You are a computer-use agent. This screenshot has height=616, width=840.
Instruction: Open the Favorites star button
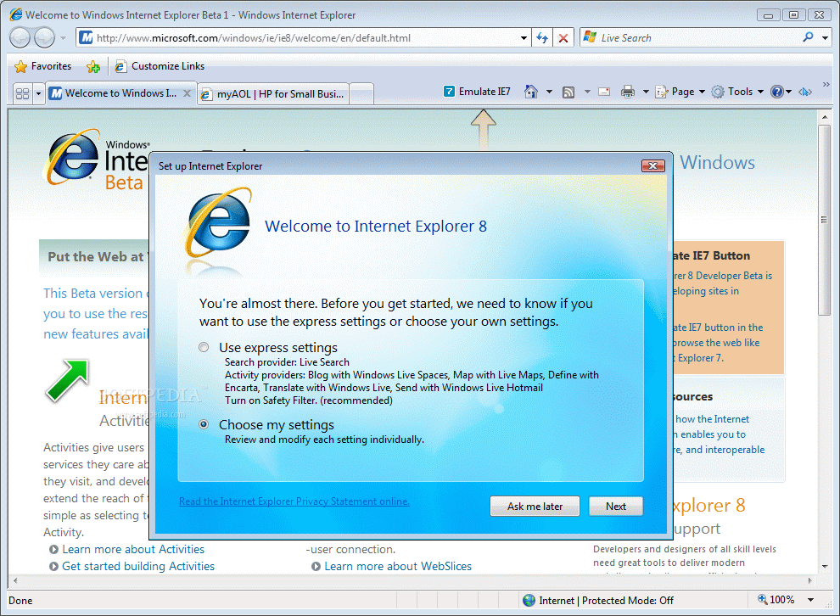coord(43,66)
